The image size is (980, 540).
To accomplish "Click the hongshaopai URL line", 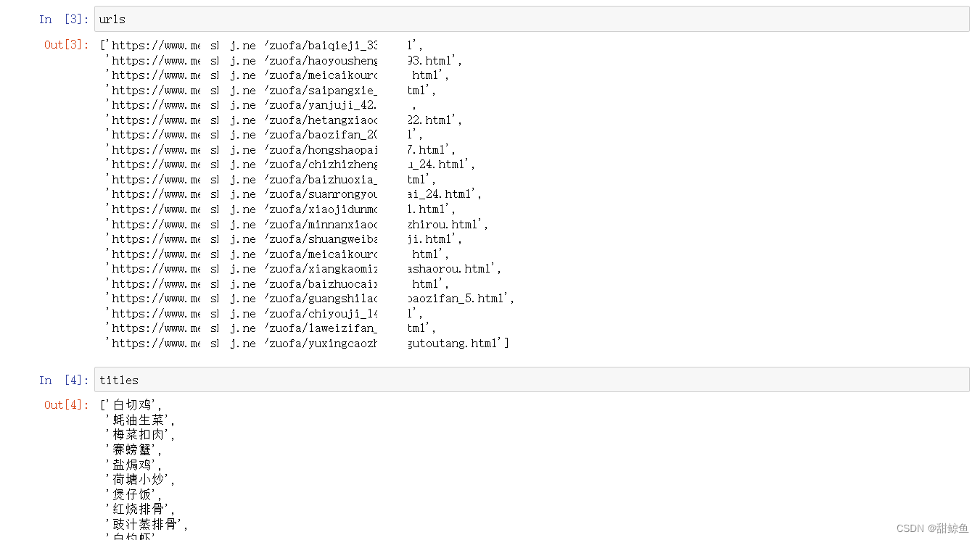I will click(x=281, y=149).
